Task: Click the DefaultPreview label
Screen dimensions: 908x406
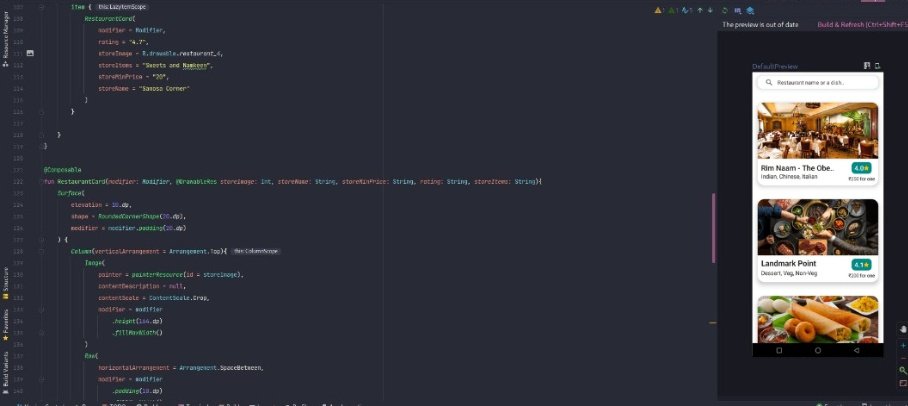Action: 775,66
